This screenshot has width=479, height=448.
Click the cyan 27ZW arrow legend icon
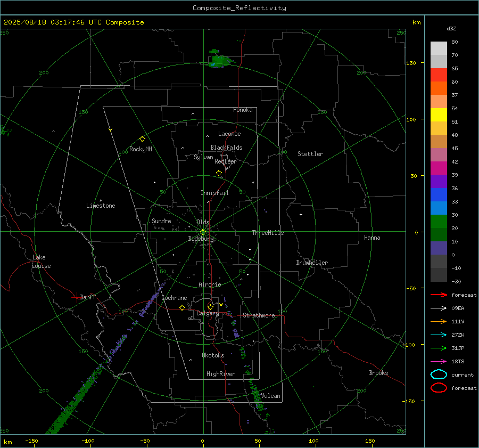[x=439, y=335]
